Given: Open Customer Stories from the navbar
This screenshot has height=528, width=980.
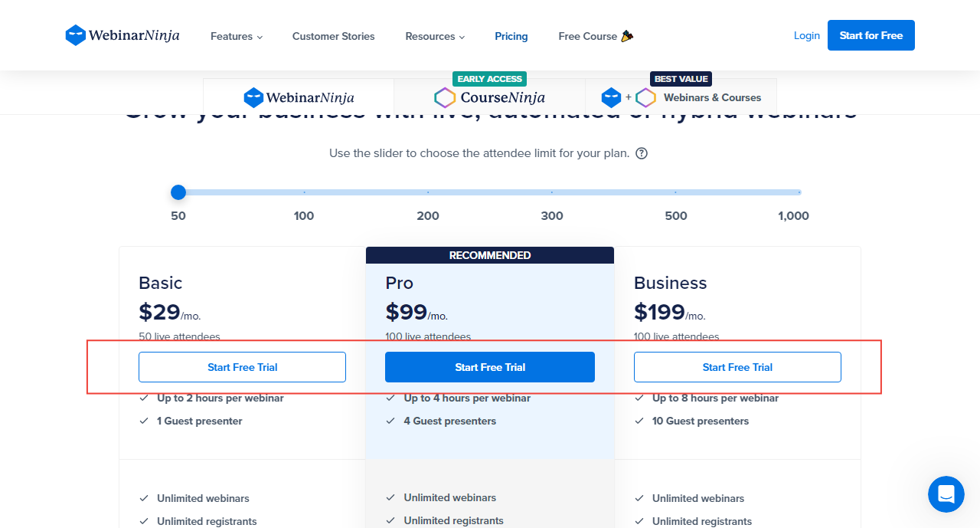Looking at the screenshot, I should point(333,36).
